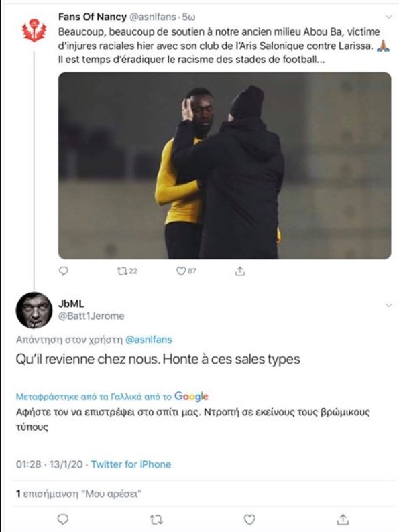Click the Google translation attribution link
The width and height of the screenshot is (399, 532).
pos(112,396)
